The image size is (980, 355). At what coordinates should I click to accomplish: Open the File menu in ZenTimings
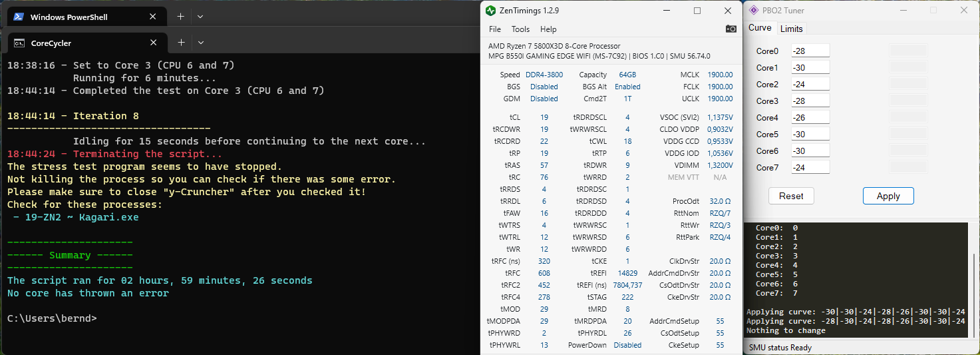[495, 29]
